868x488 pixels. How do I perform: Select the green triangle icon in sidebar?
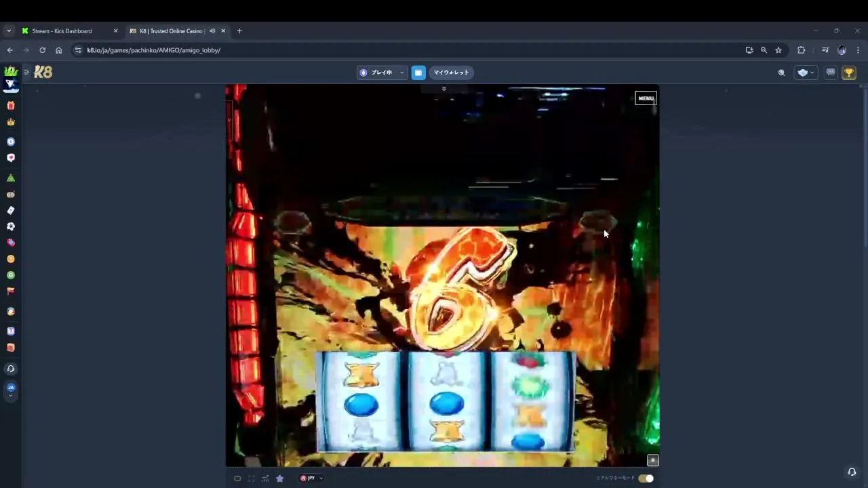pyautogui.click(x=11, y=178)
